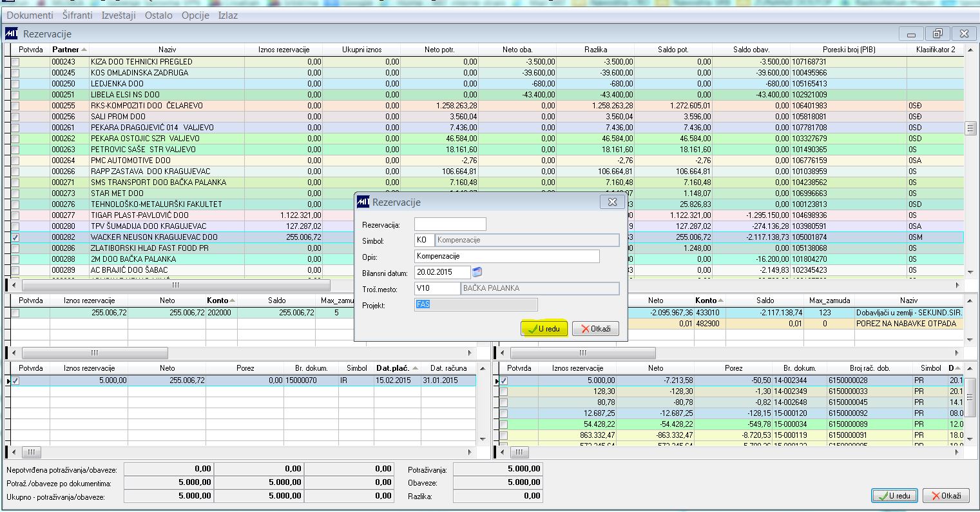
Task: Click the POREZ NA NABAVKE OTPADA cell
Action: click(x=908, y=324)
